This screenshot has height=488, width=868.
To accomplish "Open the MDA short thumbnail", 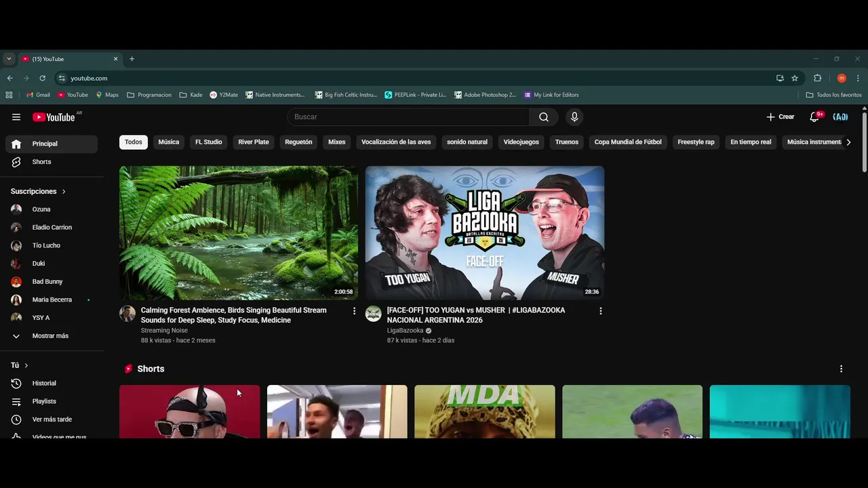I will 485,411.
